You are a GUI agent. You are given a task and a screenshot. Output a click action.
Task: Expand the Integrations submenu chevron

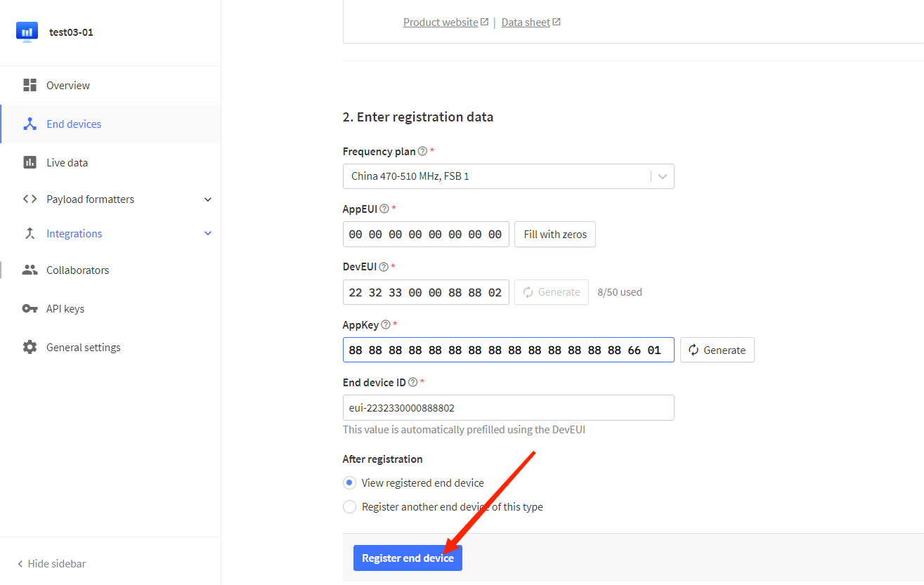tap(207, 234)
